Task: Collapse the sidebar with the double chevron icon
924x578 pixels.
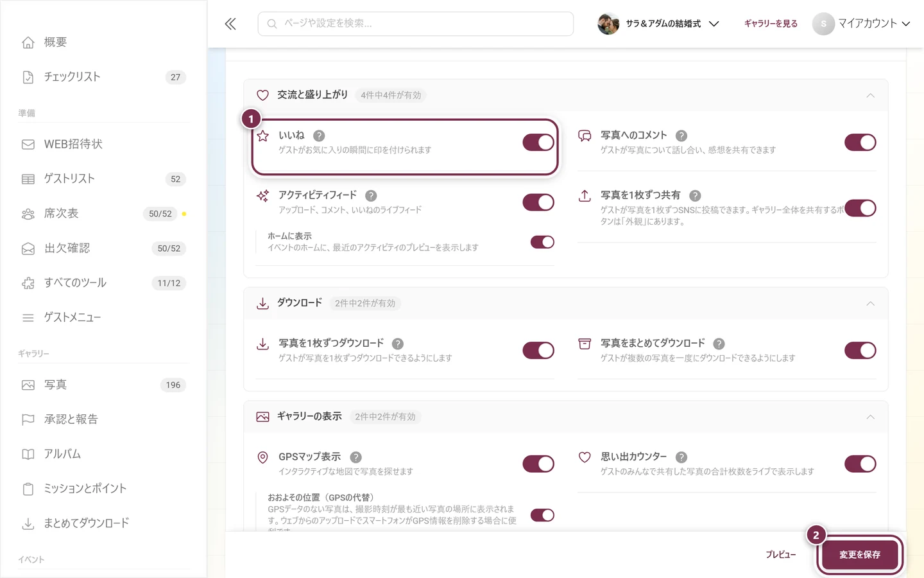Action: pyautogui.click(x=230, y=24)
